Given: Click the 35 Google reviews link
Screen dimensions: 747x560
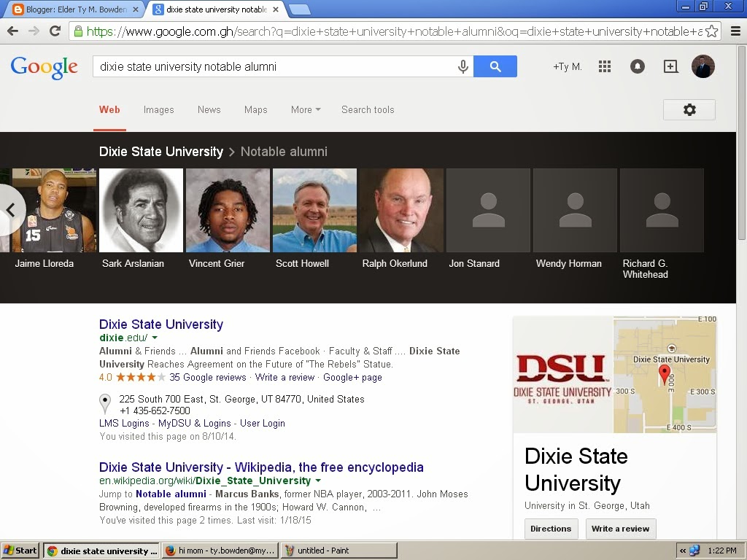Looking at the screenshot, I should pyautogui.click(x=208, y=378).
